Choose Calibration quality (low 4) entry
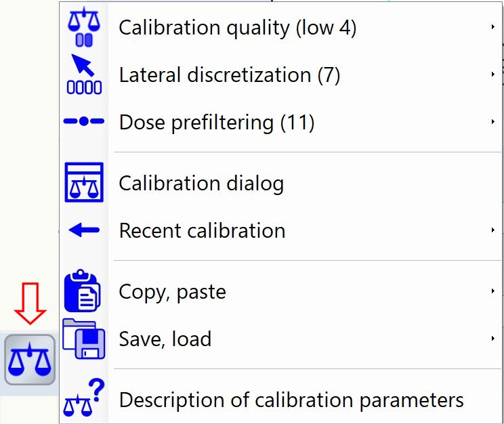The height and width of the screenshot is (424, 504). (x=237, y=28)
